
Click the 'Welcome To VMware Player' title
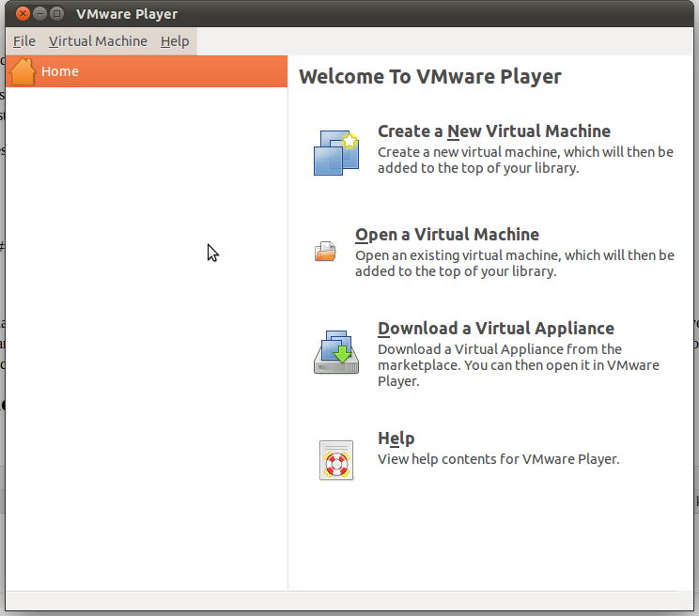coord(429,77)
